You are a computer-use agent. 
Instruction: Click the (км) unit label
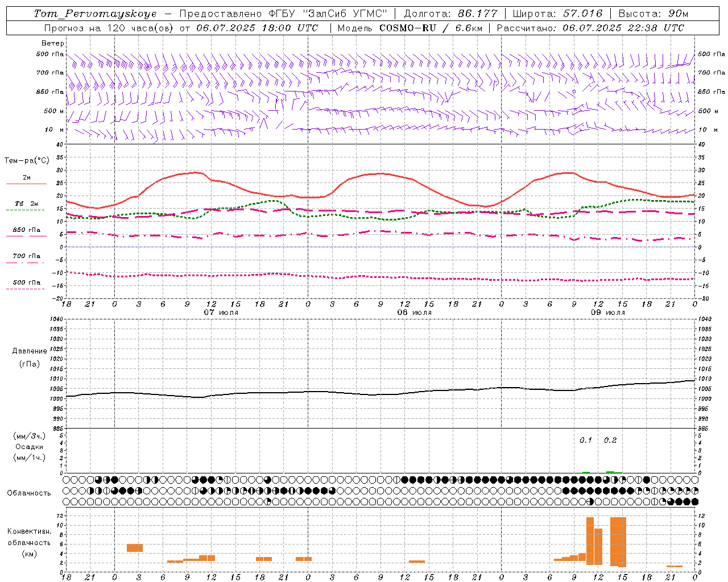(x=29, y=554)
